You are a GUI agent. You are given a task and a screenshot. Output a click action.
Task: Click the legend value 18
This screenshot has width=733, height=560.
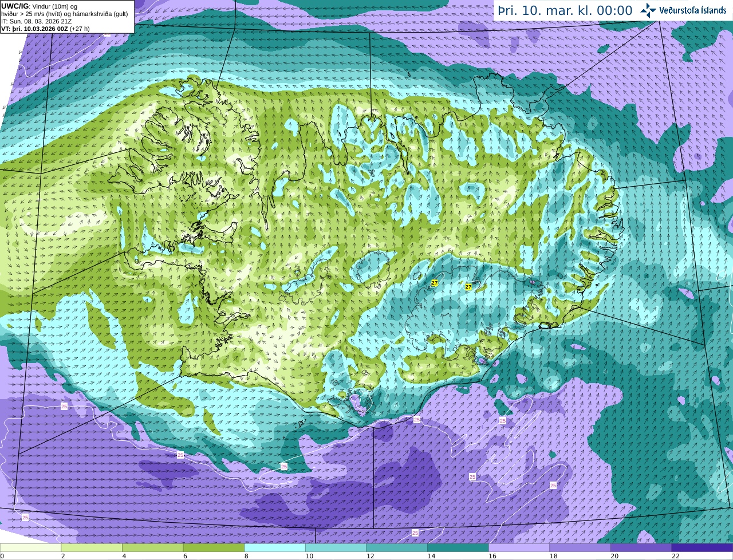554,556
